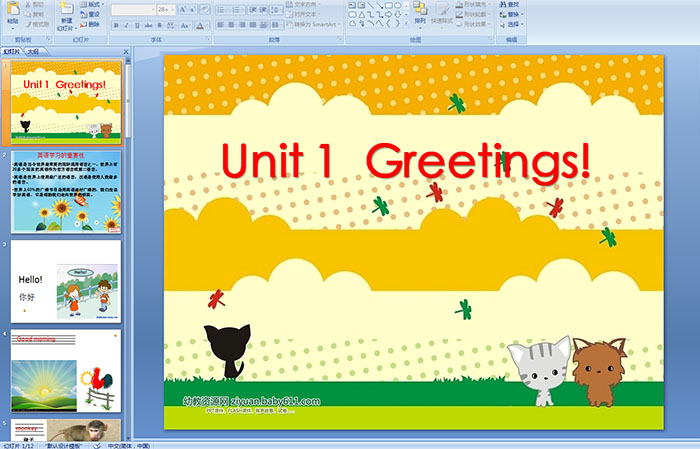Click the New Slide (新建幻灯片) button
The width and height of the screenshot is (700, 449).
[67, 17]
